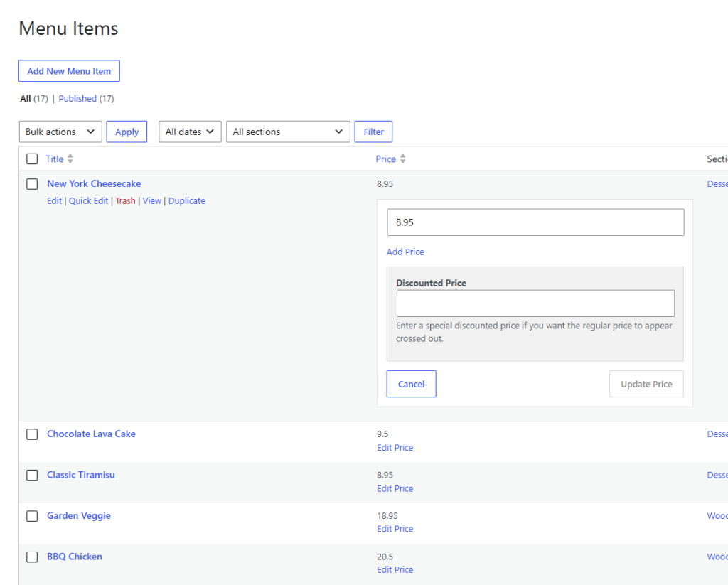Screen dimensions: 728x585
Task: Edit Price for Chocolate Lava Cake
Action: tap(395, 448)
